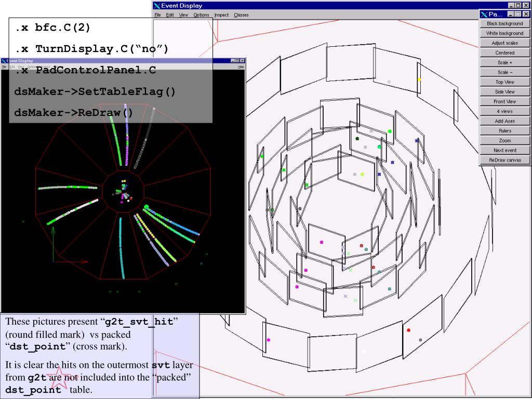Decrease view with Scale − button

coord(504,72)
